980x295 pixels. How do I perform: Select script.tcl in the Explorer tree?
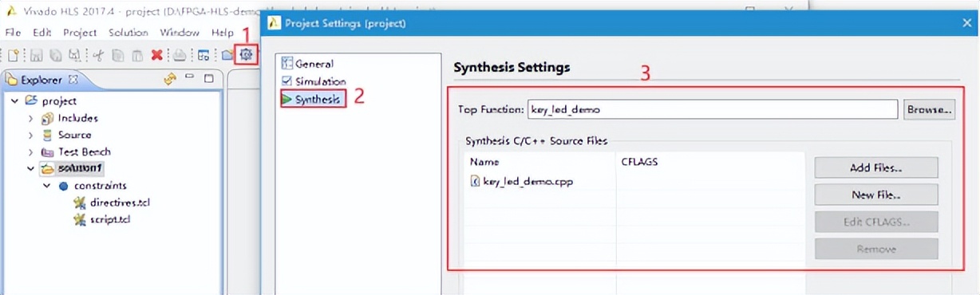(111, 219)
